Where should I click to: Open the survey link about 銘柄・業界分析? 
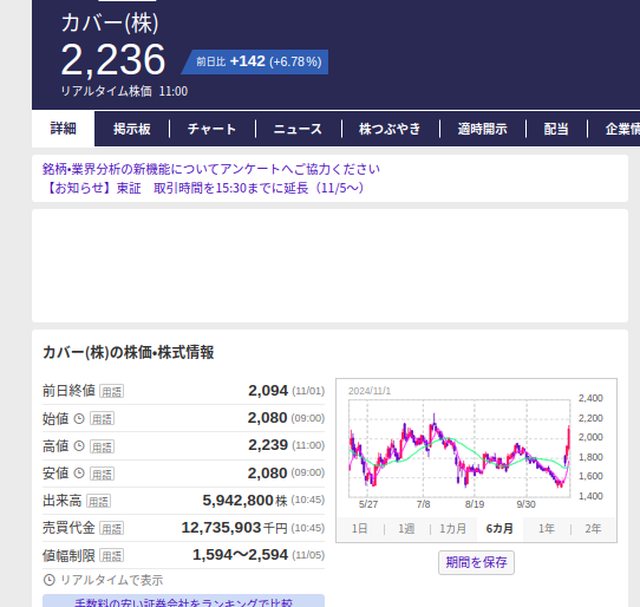[211, 169]
